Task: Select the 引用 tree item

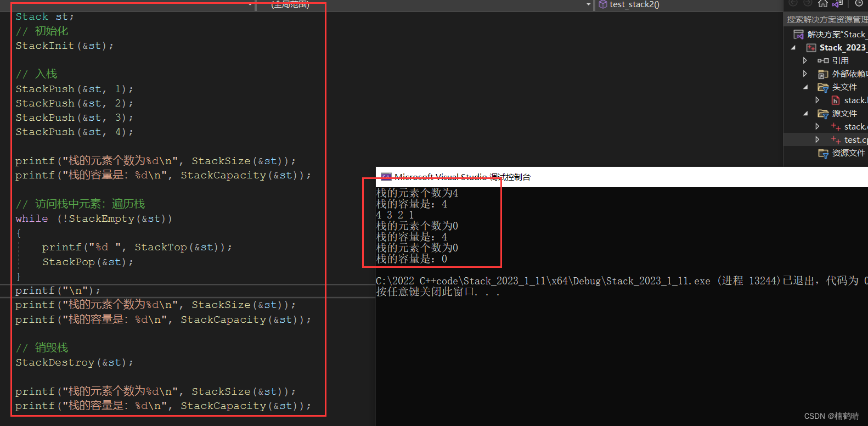Action: [841, 61]
